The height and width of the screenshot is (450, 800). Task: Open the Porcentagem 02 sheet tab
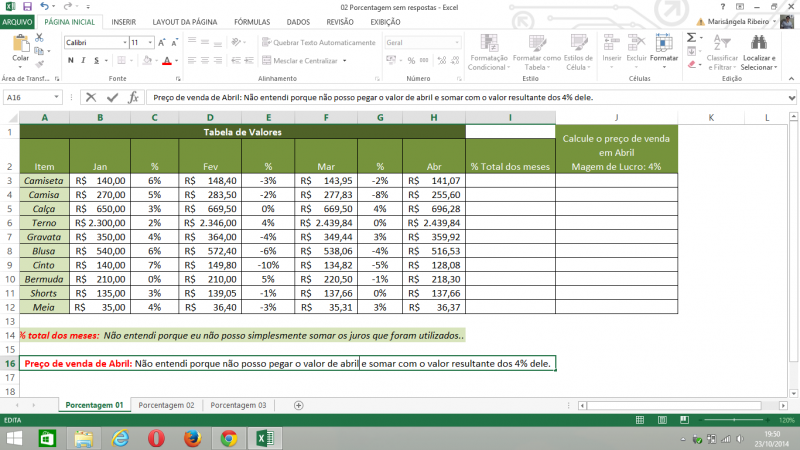coord(166,405)
